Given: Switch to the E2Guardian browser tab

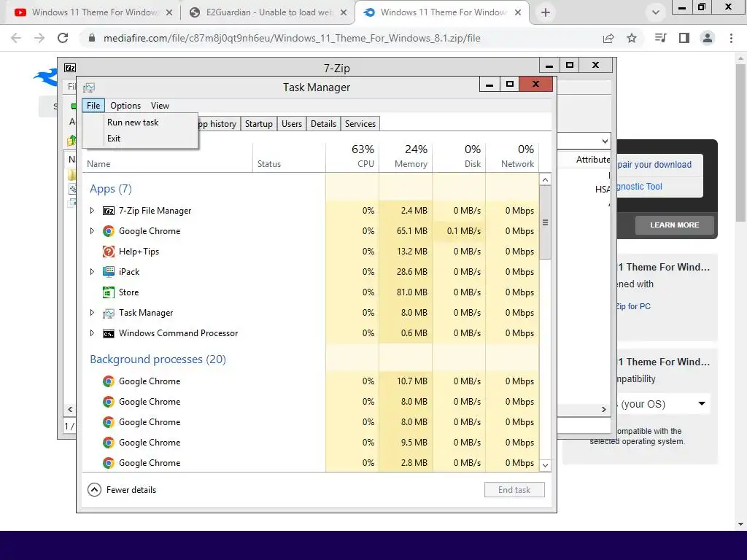Looking at the screenshot, I should coord(268,12).
